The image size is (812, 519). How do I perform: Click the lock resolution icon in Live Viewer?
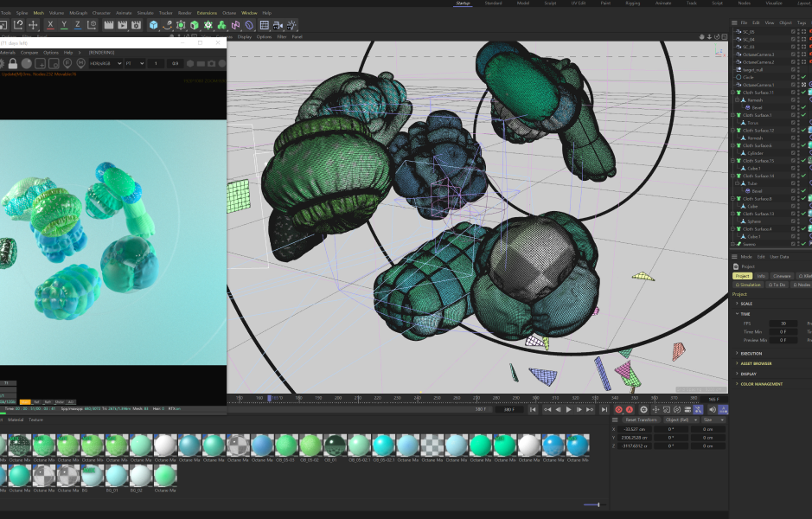tap(13, 63)
